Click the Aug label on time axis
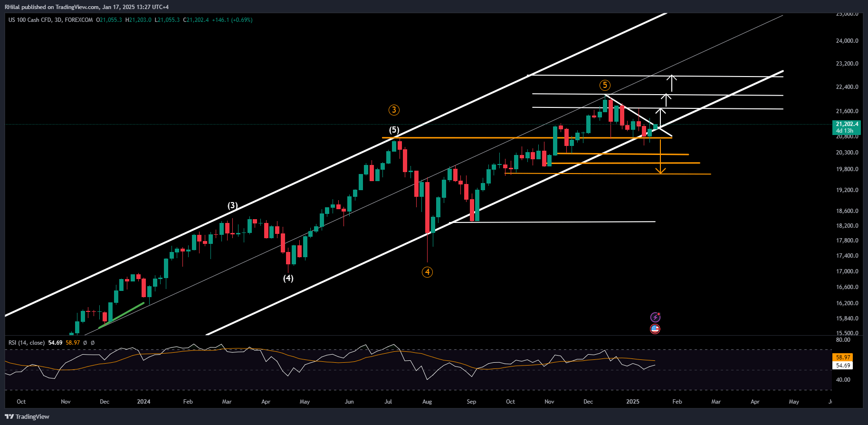This screenshot has height=425, width=868. tap(427, 402)
